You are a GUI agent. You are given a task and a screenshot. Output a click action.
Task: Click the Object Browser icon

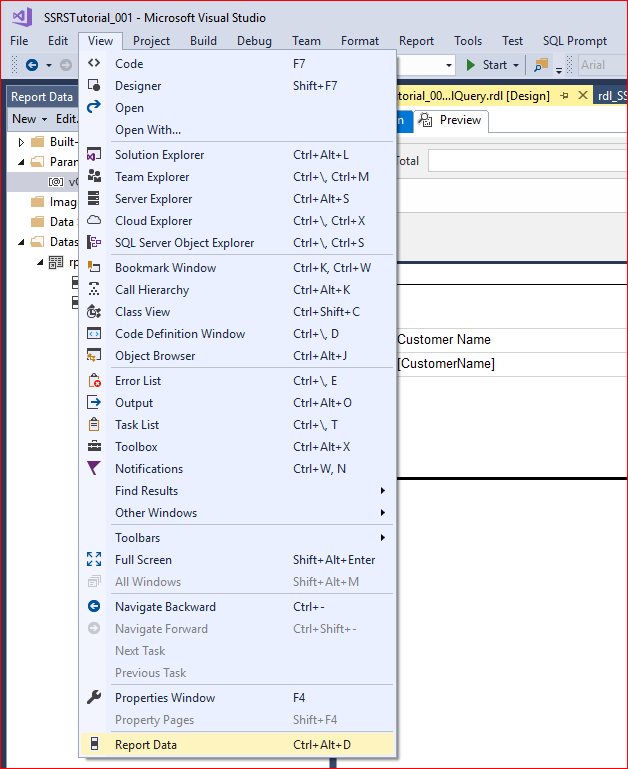click(x=94, y=356)
